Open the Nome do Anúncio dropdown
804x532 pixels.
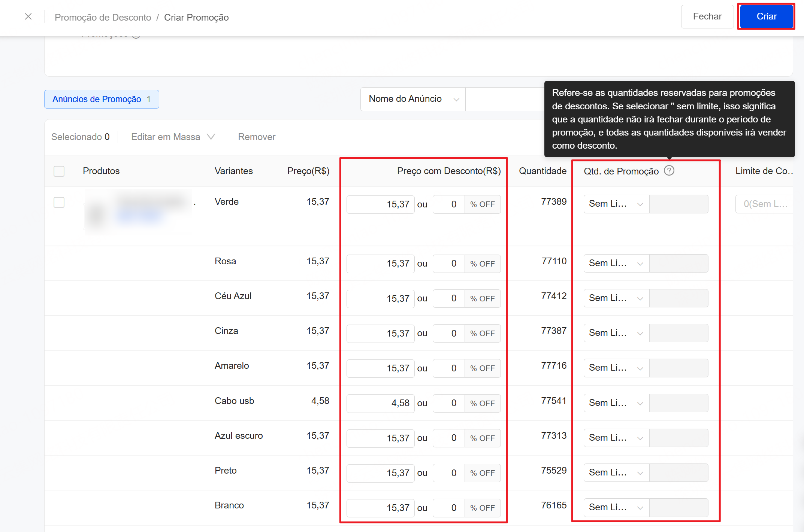413,99
